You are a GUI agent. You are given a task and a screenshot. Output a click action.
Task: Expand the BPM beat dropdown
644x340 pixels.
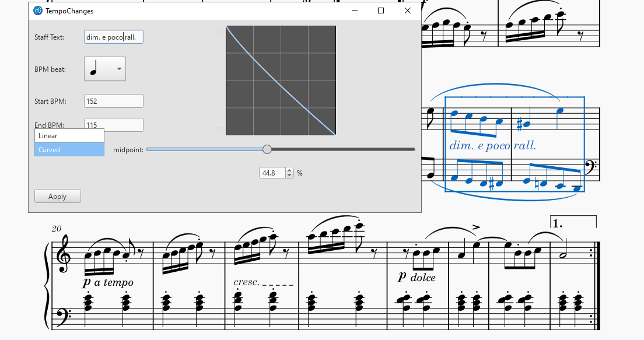point(118,68)
